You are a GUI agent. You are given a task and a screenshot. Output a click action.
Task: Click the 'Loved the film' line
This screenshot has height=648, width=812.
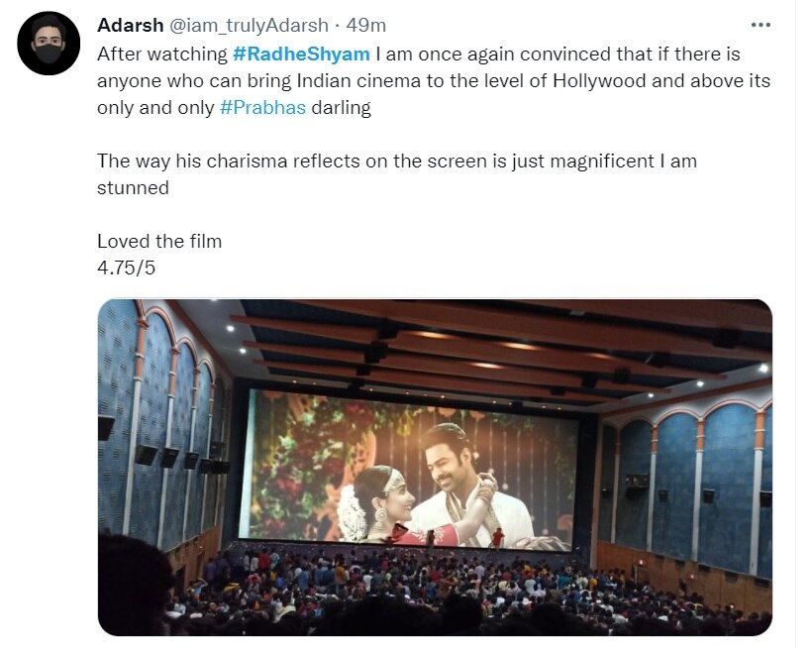click(158, 240)
